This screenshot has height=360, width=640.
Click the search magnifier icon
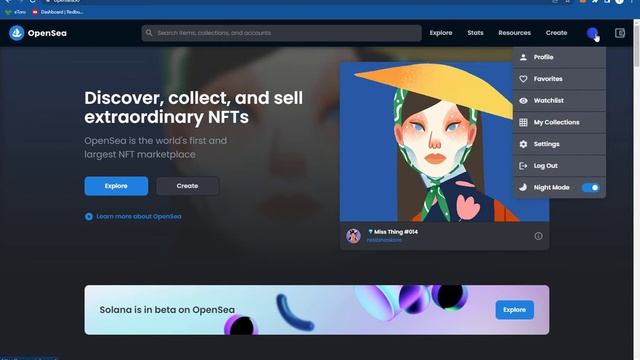(149, 33)
